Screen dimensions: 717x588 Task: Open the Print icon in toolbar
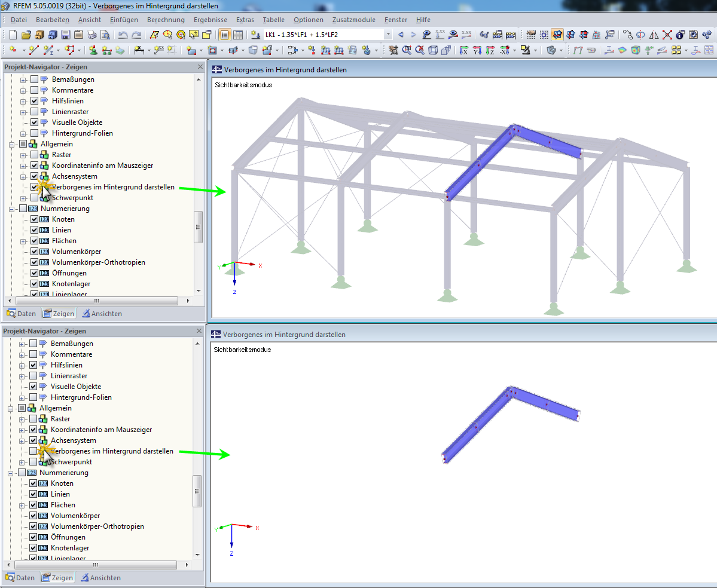pos(92,35)
